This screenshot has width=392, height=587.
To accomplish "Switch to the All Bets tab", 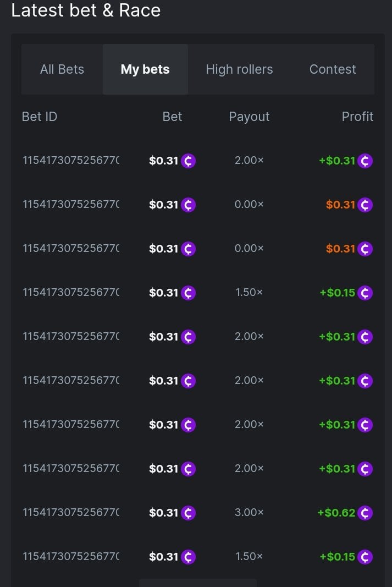I will (x=62, y=69).
